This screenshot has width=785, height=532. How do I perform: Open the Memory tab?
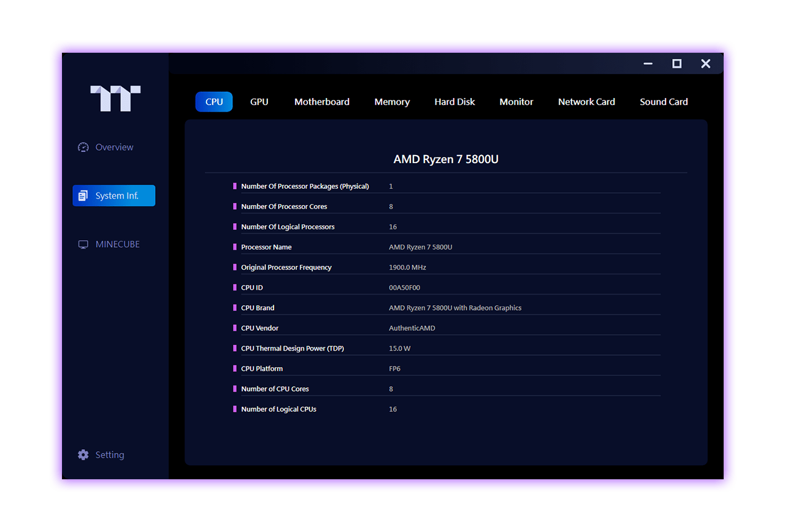[x=392, y=102]
